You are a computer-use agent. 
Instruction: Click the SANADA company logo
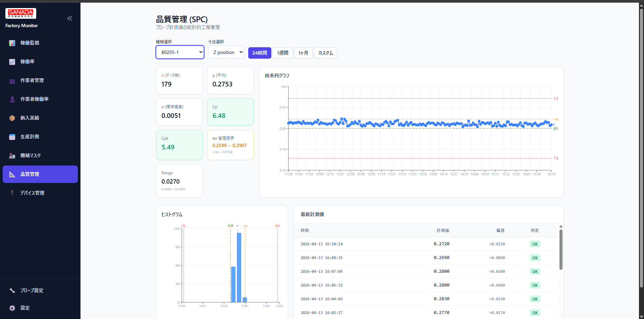(x=20, y=13)
